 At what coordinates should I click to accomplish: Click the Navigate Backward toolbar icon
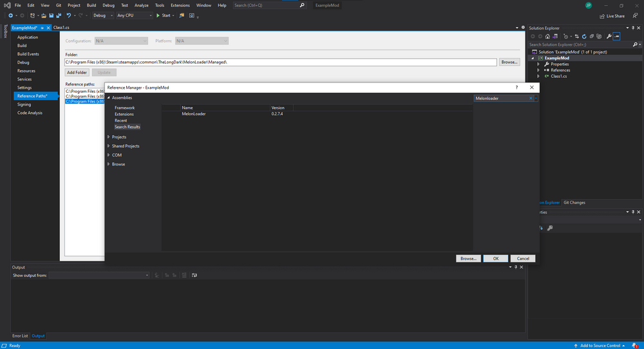point(11,15)
